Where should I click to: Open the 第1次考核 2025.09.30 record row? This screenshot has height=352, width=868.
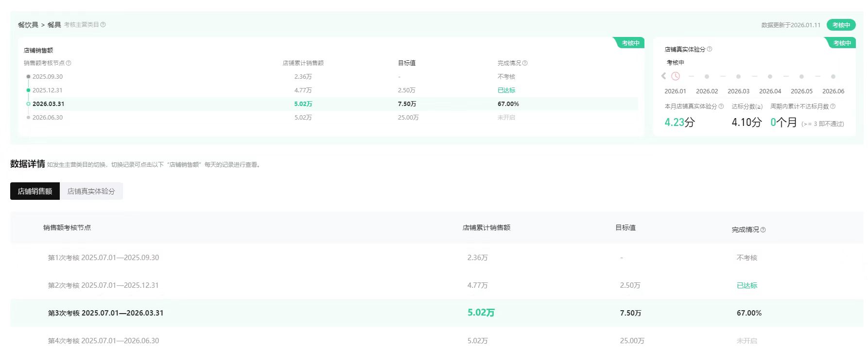coord(104,258)
